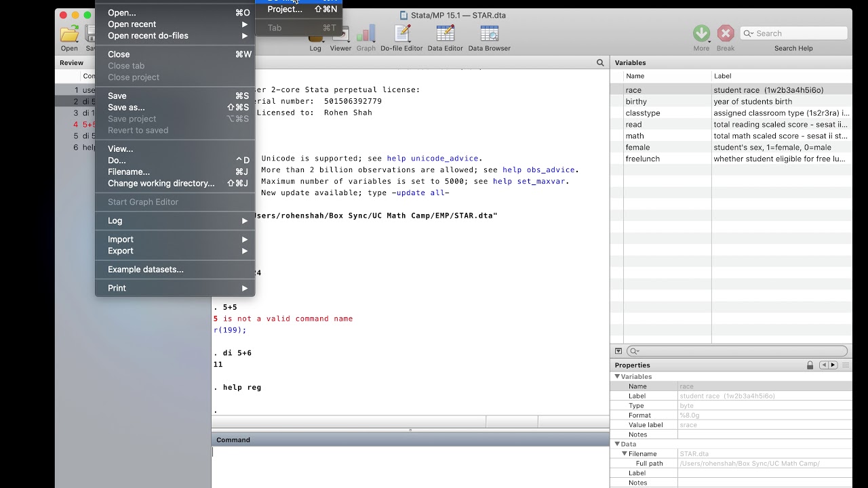Open Properties panel options menu icon

point(846,365)
